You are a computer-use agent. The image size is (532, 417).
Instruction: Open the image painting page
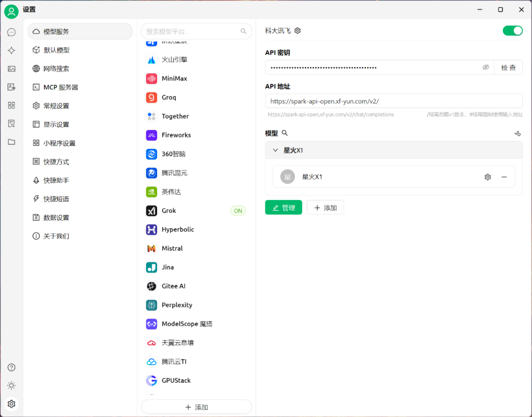(11, 69)
